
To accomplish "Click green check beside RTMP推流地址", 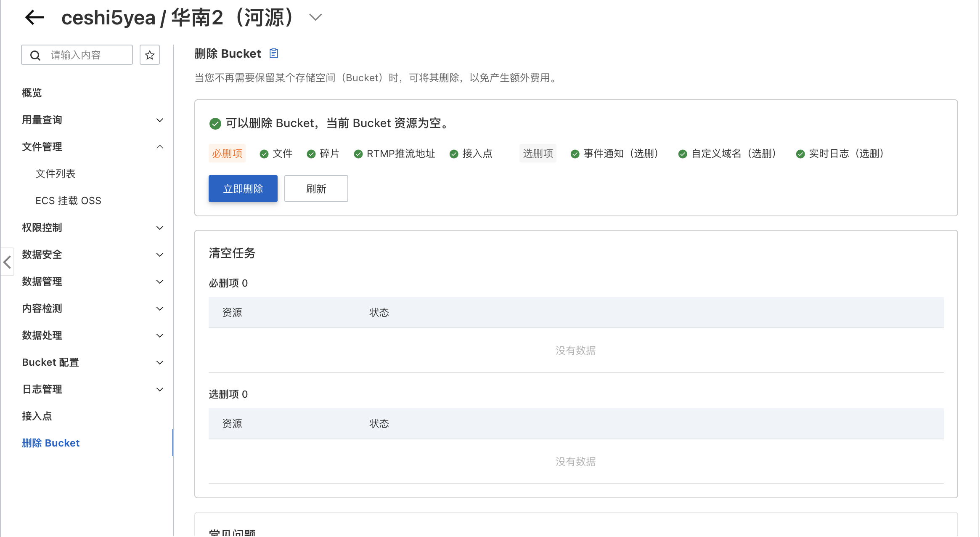I will click(x=358, y=154).
